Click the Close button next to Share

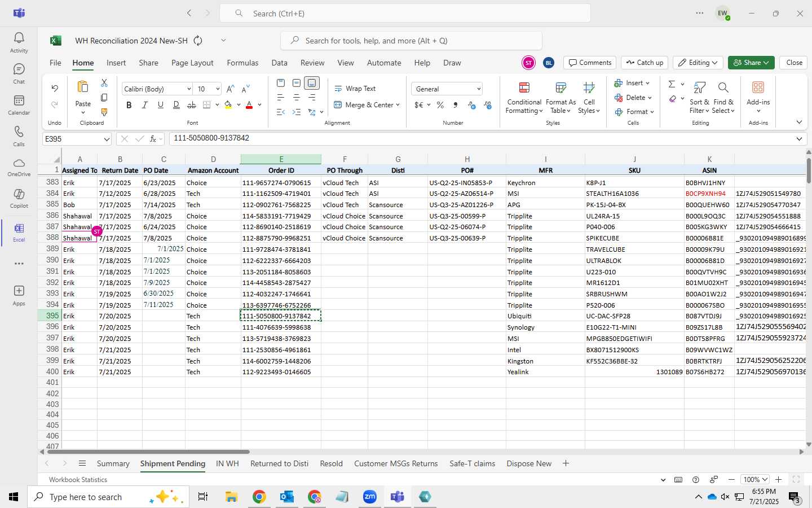[x=794, y=63]
